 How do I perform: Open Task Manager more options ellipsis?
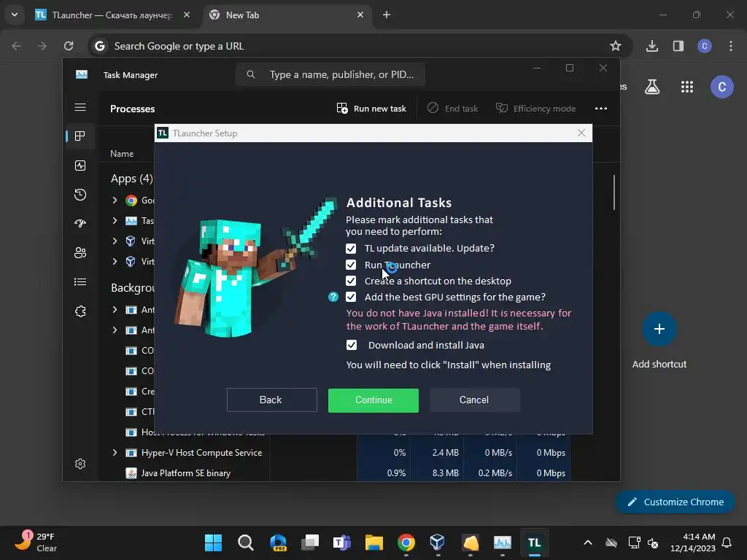601,109
